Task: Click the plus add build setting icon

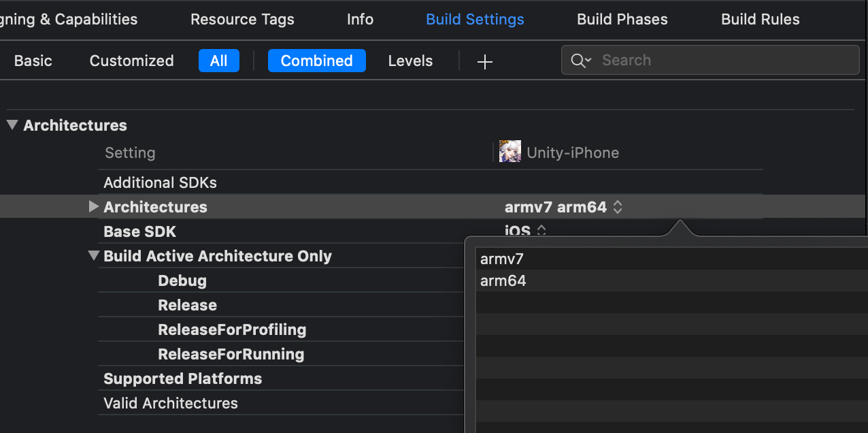Action: click(484, 62)
